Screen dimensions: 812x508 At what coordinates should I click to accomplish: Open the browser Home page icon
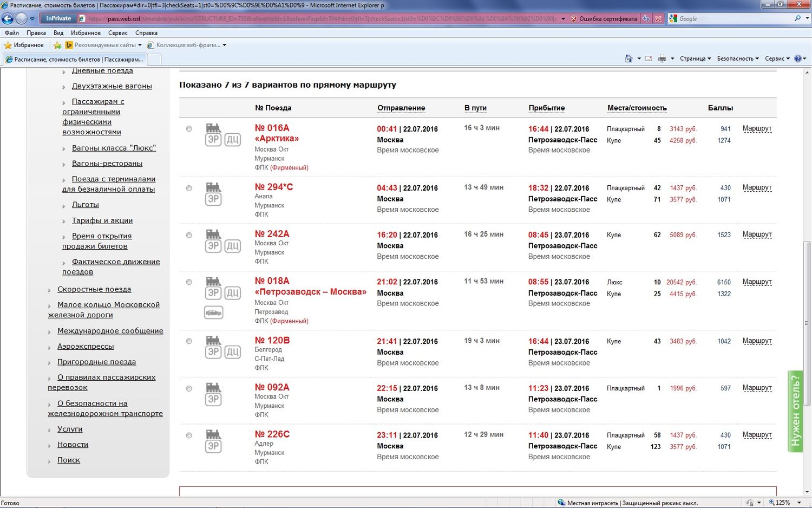[628, 58]
